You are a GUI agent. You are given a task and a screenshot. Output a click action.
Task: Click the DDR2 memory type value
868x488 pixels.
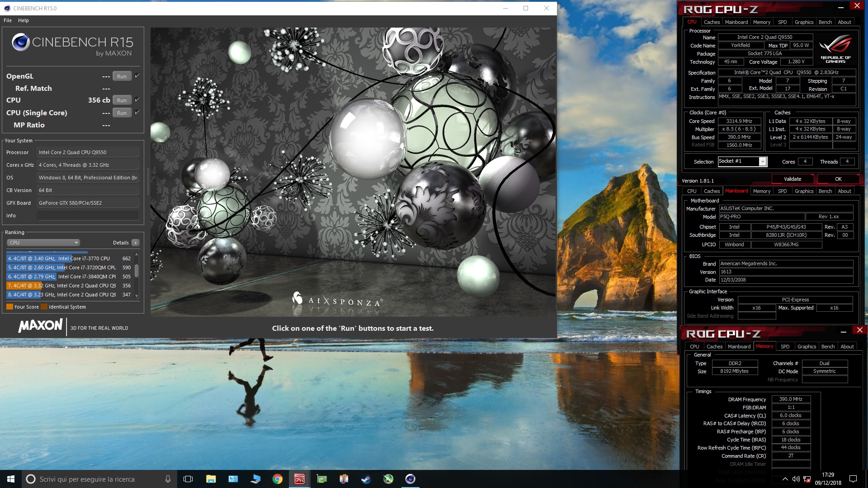click(x=735, y=363)
